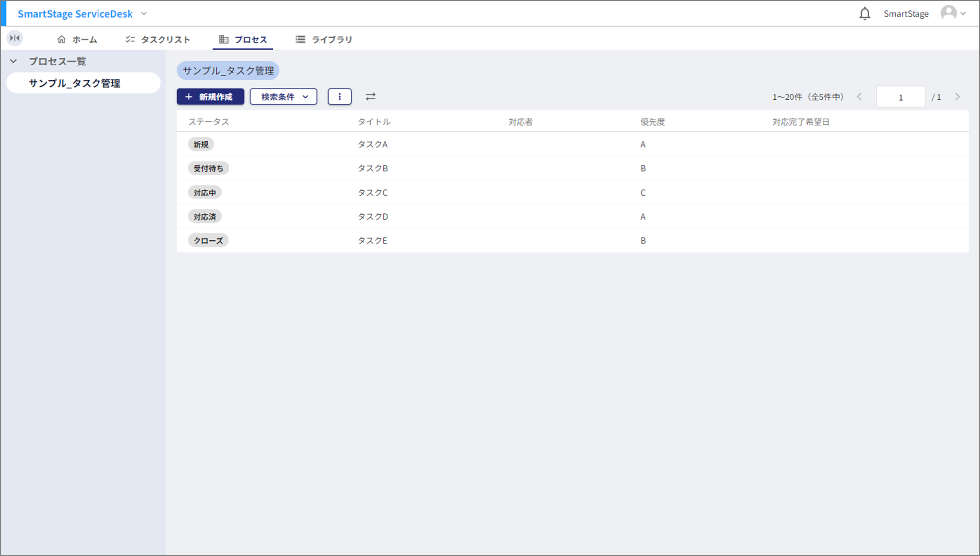Open the タスクA row

click(372, 144)
